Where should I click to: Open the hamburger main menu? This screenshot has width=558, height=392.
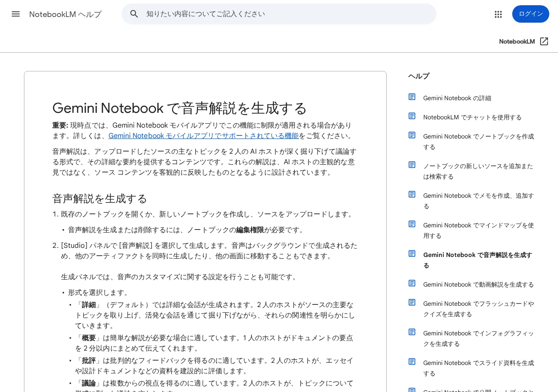click(x=16, y=14)
